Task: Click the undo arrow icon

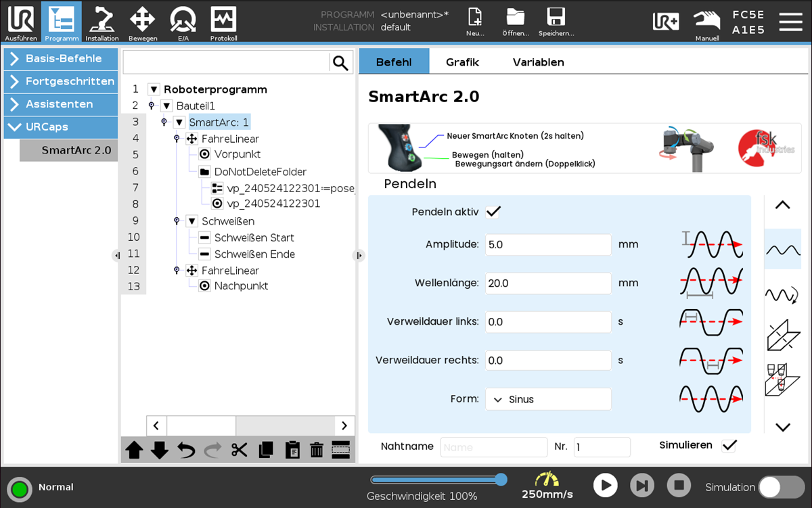Action: pos(186,450)
